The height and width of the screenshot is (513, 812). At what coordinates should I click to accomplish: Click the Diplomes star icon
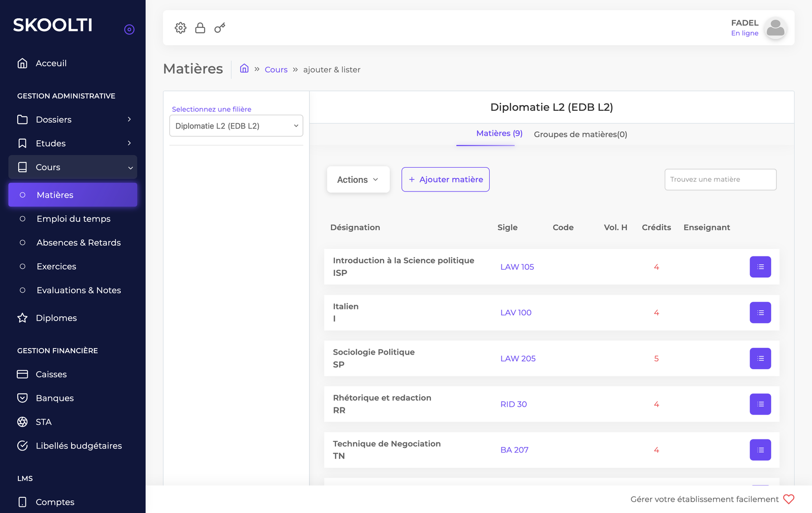coord(22,317)
